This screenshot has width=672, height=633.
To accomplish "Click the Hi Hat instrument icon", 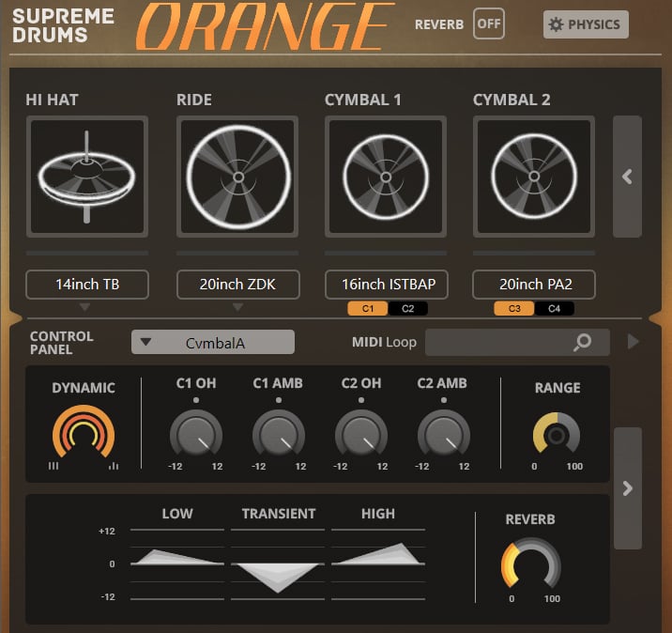I will tap(86, 177).
